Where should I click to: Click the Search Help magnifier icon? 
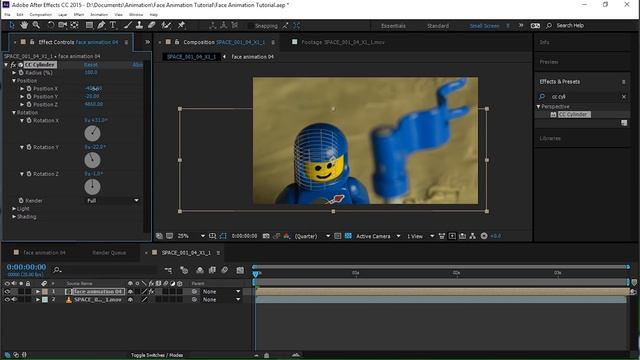pyautogui.click(x=549, y=25)
